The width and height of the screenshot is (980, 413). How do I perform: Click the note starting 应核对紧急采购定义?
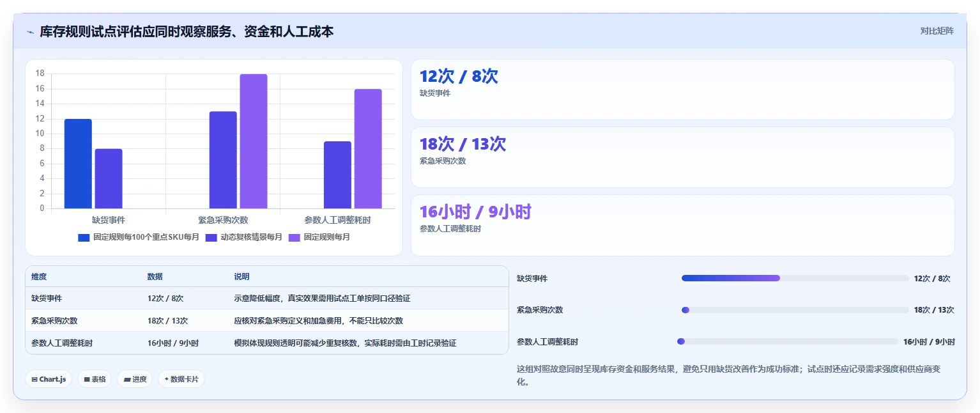[318, 321]
